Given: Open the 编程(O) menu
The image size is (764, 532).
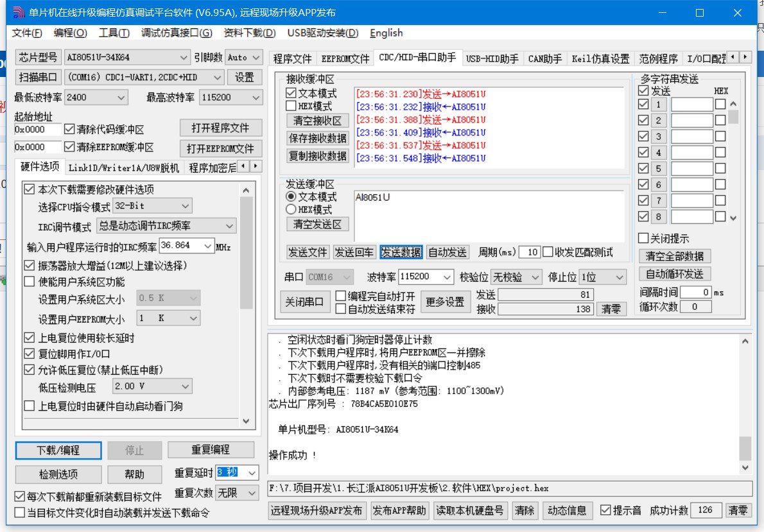Looking at the screenshot, I should (x=70, y=33).
